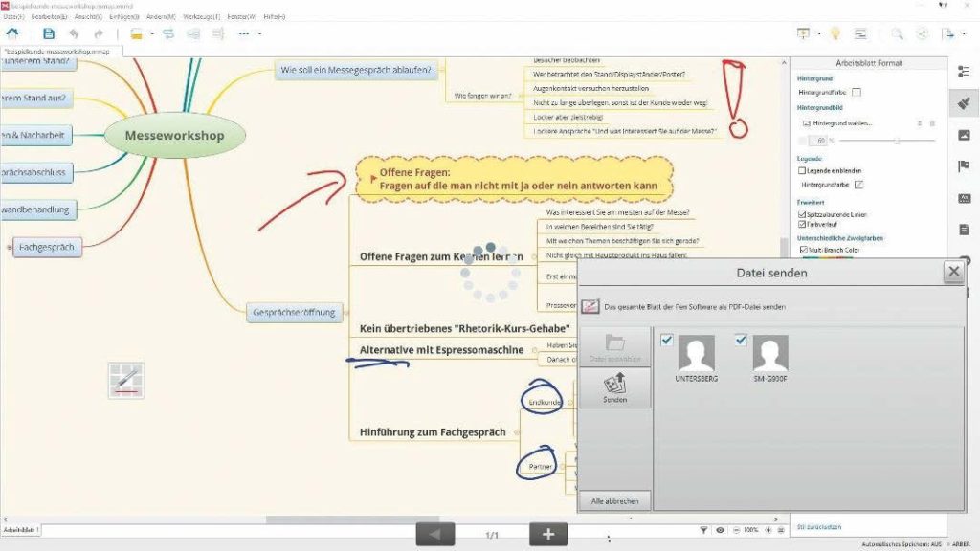Click the Hintergrundfarbe color swatch under Hintergrund
The width and height of the screenshot is (980, 551).
857,92
